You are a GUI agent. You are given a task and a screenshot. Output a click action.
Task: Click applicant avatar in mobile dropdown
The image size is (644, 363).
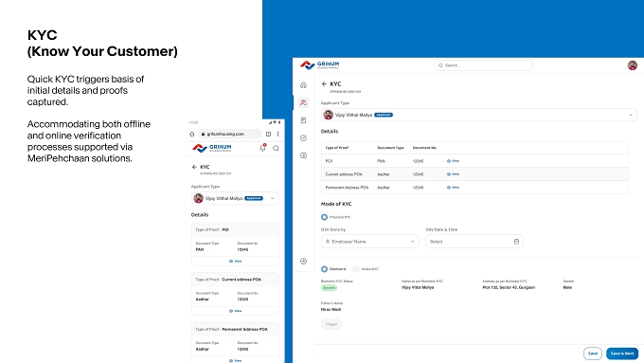coord(198,199)
